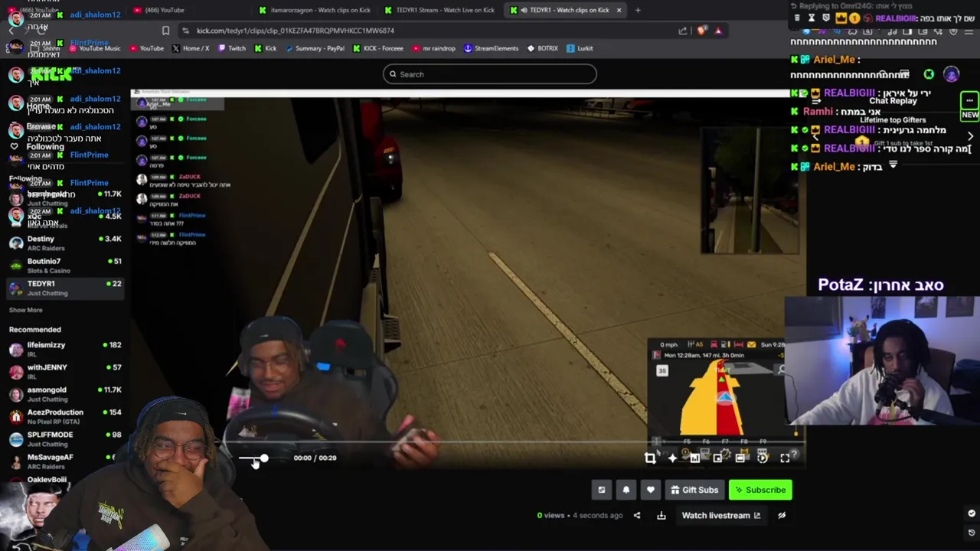Click the share icon in address bar
Image resolution: width=980 pixels, height=551 pixels.
coord(683,31)
